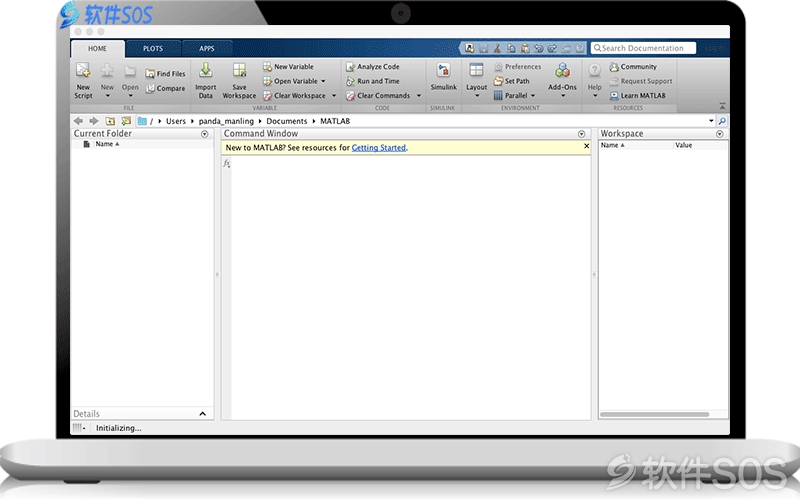Go up one folder level
The image size is (800, 500).
click(110, 121)
